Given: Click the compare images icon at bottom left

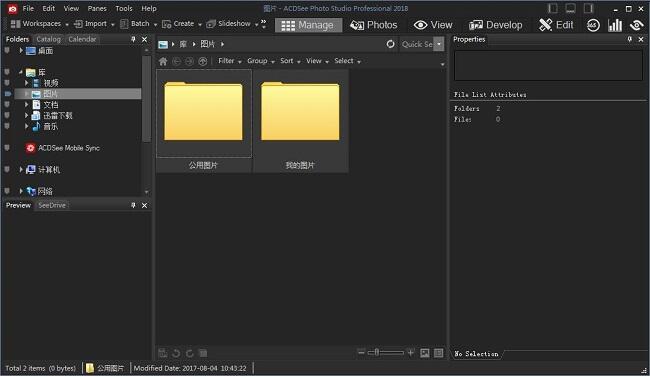Looking at the screenshot, I should tap(163, 353).
